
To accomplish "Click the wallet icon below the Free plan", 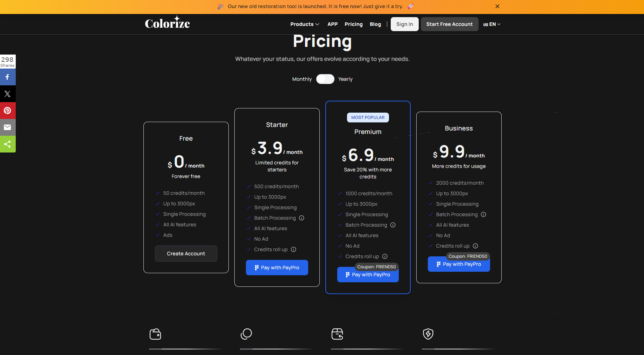I will (x=155, y=334).
